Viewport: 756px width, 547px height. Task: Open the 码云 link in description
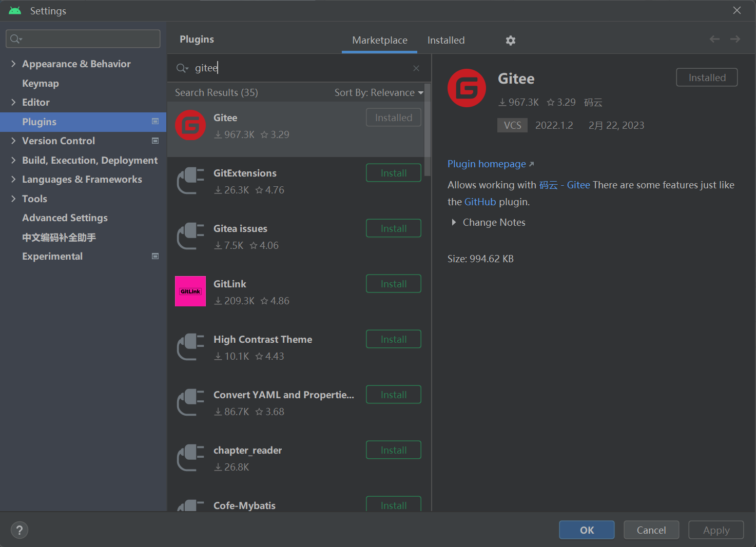548,185
